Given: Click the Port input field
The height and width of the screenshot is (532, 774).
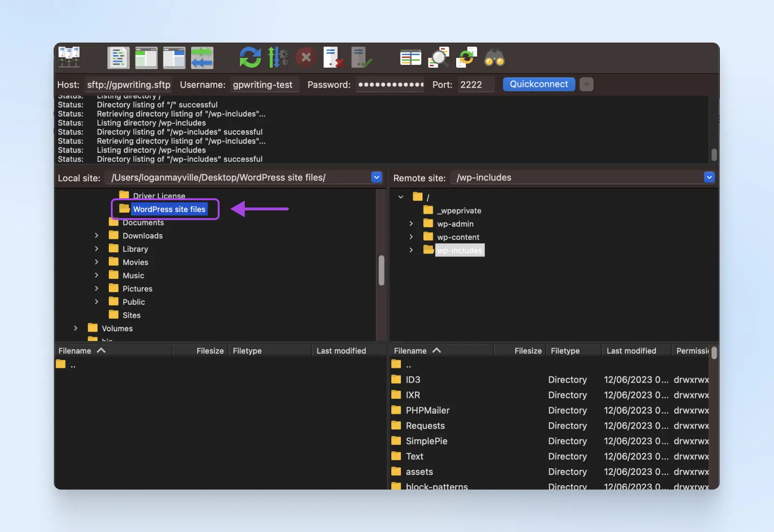Looking at the screenshot, I should (476, 85).
